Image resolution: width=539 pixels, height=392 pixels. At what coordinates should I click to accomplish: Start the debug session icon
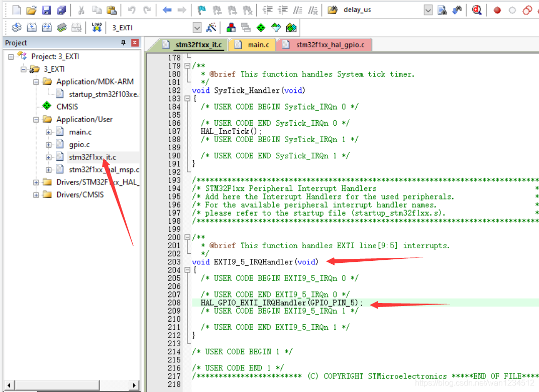(x=477, y=10)
